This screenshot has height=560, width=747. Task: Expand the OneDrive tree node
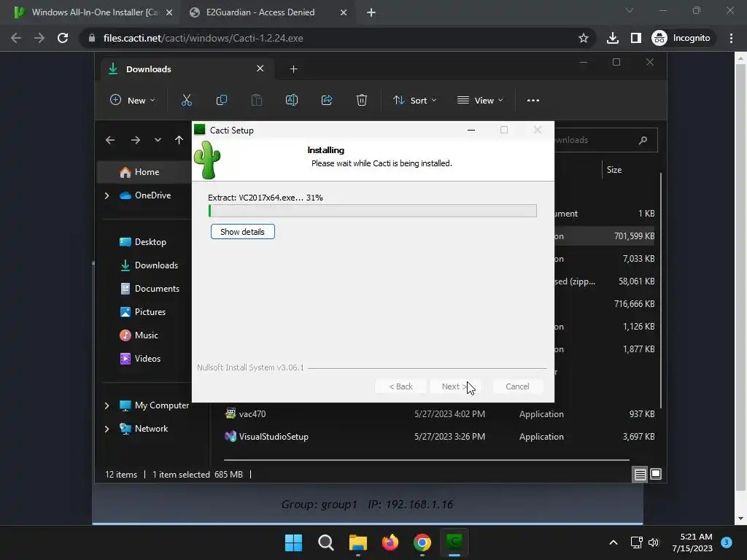(x=107, y=195)
